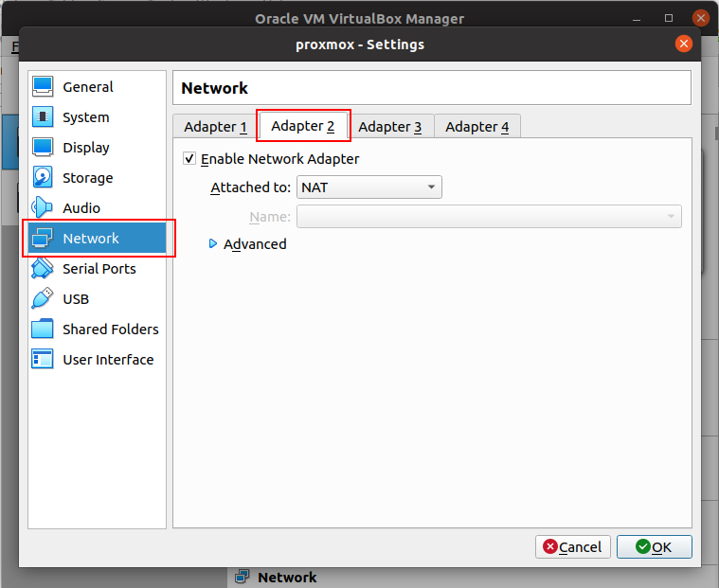Click the User Interface window icon
The height and width of the screenshot is (588, 719).
[43, 359]
